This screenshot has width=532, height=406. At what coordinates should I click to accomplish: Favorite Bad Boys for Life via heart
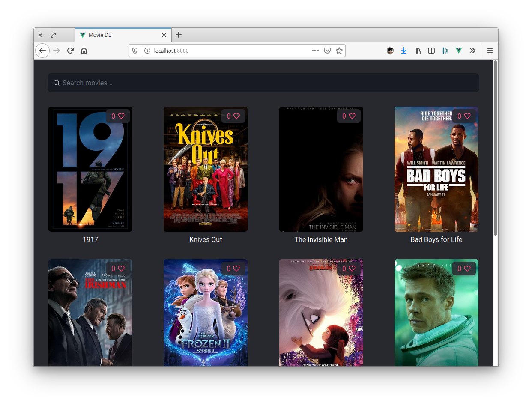(464, 116)
